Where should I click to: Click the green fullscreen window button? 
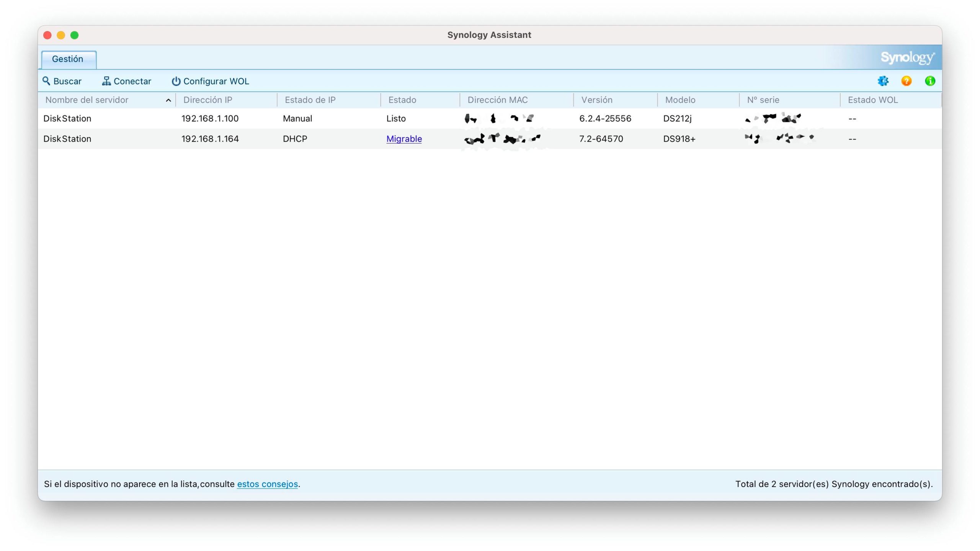[75, 35]
